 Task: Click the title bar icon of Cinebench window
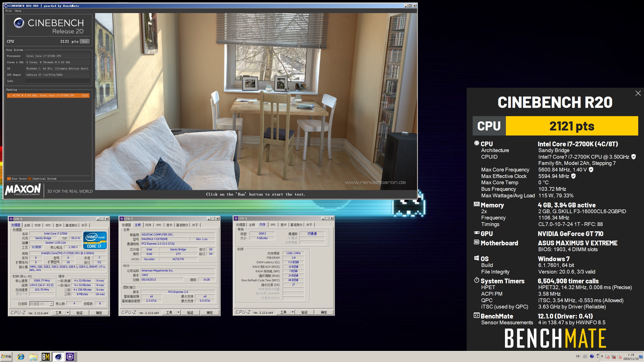[6, 6]
